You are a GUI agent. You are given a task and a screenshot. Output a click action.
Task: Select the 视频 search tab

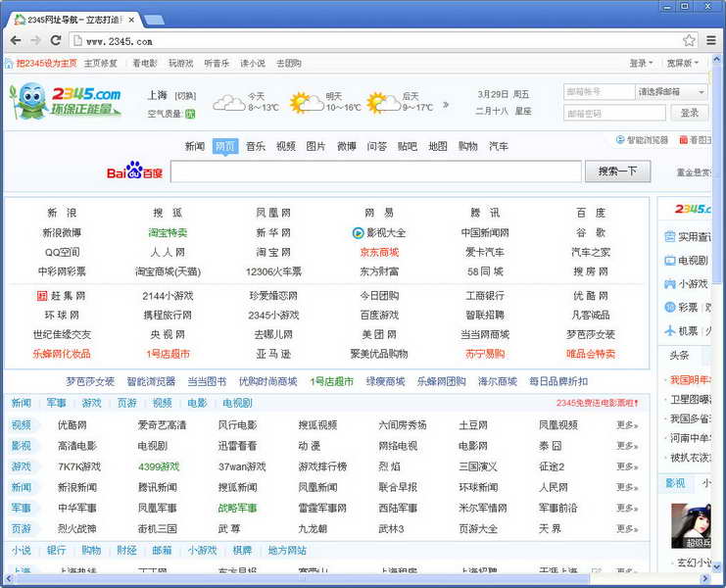tap(286, 146)
